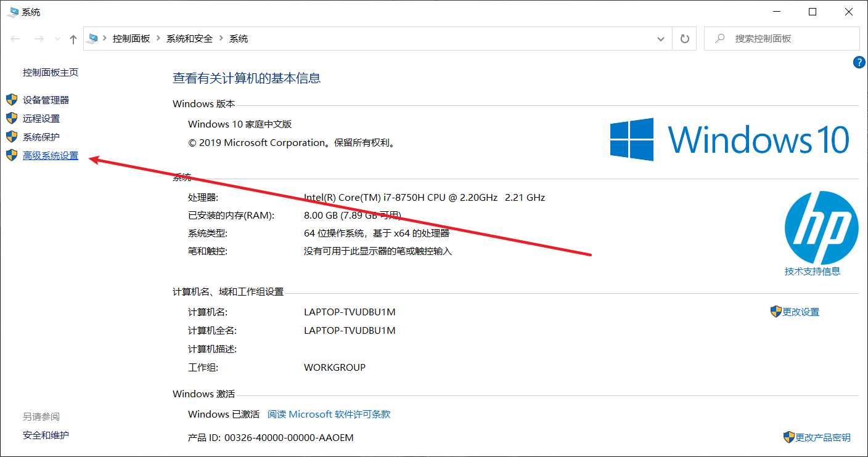Click the forward navigation arrow
Screen dimensions: 868x457
pyautogui.click(x=39, y=39)
